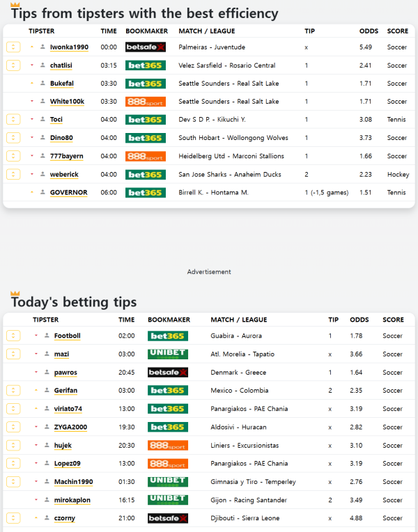Click the user avatar icon beside ZYGA2000

tap(47, 427)
